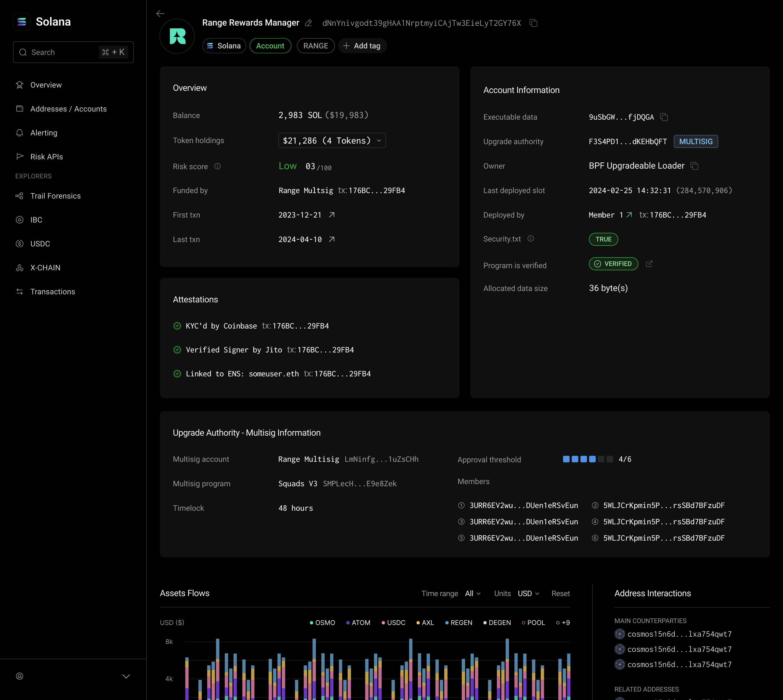Edit the Range Rewards Manager name
Screen dimensions: 783x700
pos(308,23)
